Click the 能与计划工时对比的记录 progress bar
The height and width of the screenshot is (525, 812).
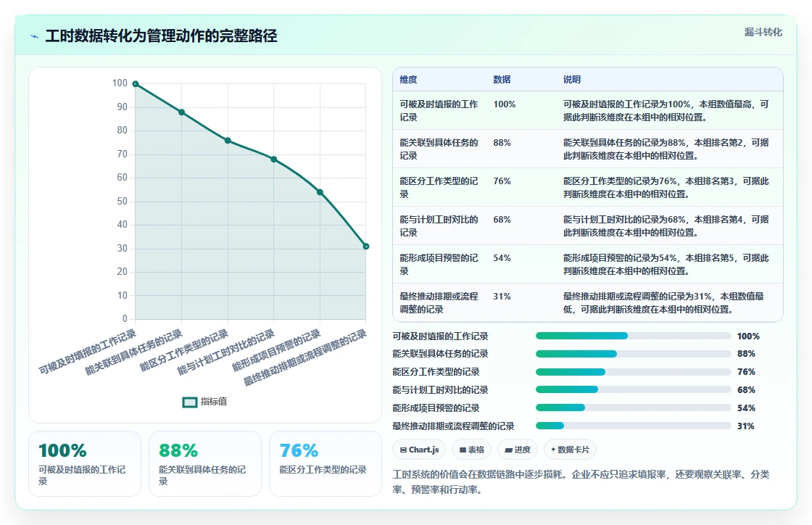[634, 390]
